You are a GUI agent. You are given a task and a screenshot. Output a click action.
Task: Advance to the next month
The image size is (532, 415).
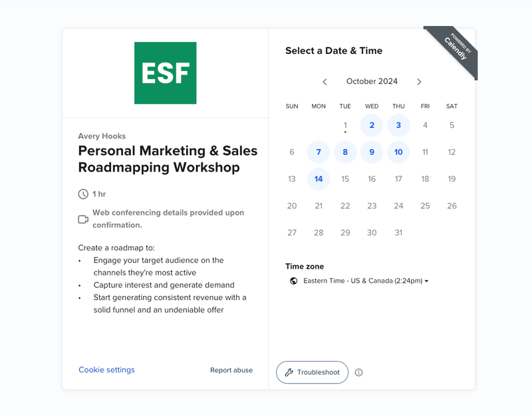click(419, 82)
